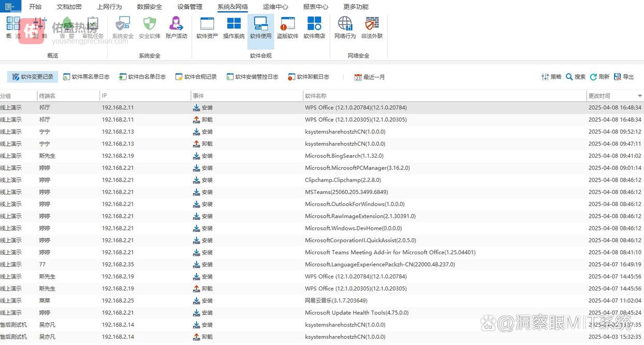Toggle sort arrow on 更改时间 column
The height and width of the screenshot is (345, 644).
point(640,96)
